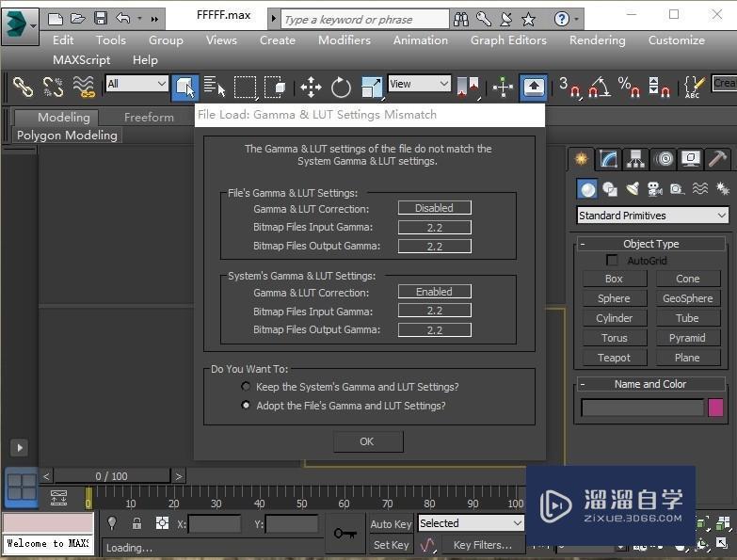737x560 pixels.
Task: Click the Open File folder icon
Action: [x=77, y=19]
